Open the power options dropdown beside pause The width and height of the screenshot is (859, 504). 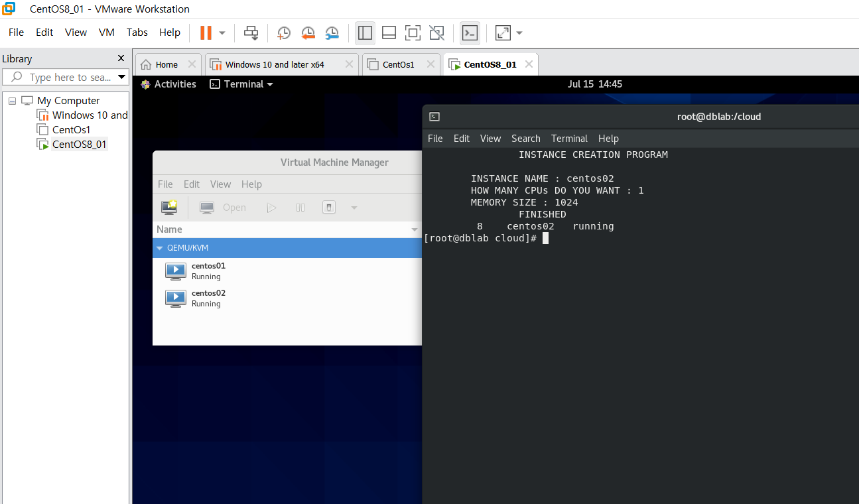click(222, 32)
